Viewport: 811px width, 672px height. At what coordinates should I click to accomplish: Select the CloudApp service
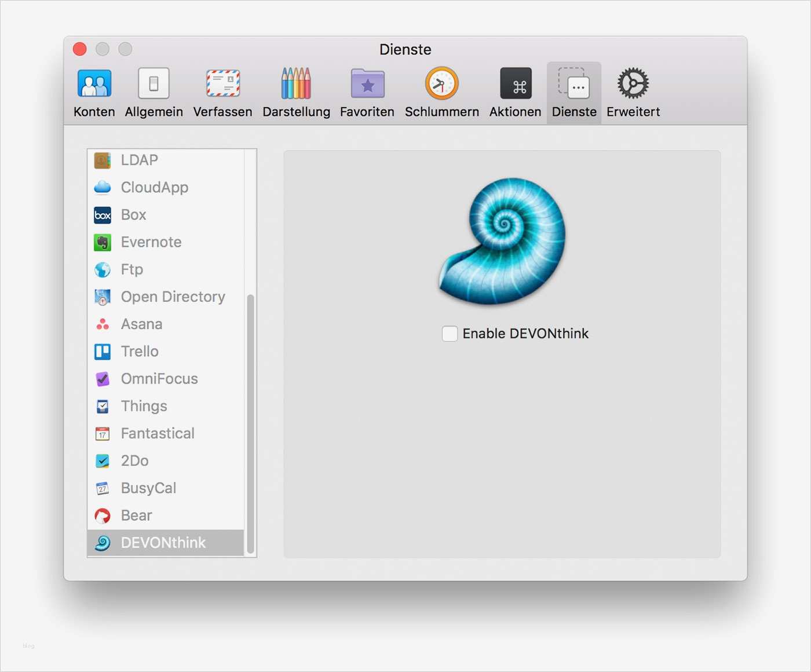pyautogui.click(x=155, y=188)
